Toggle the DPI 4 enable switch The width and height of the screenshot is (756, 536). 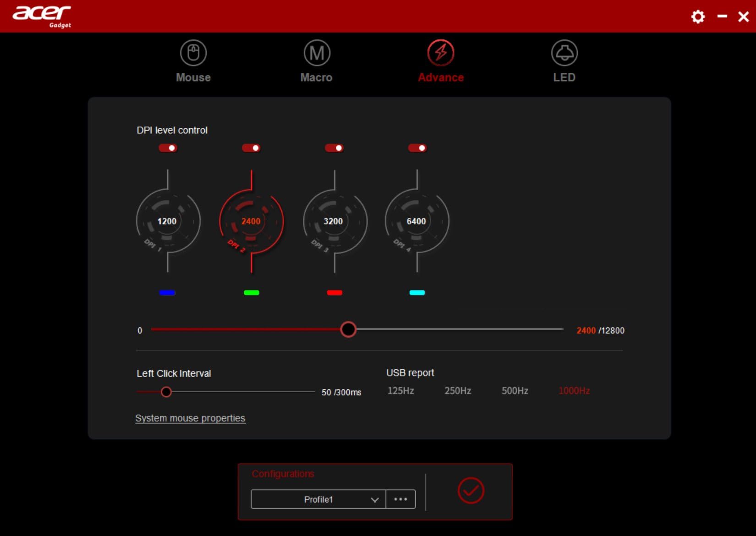point(417,148)
